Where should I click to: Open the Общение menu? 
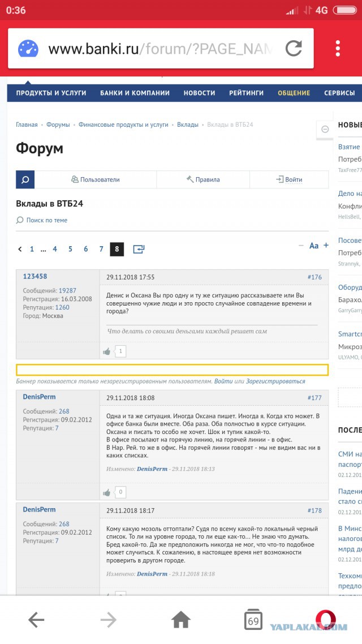(x=294, y=93)
